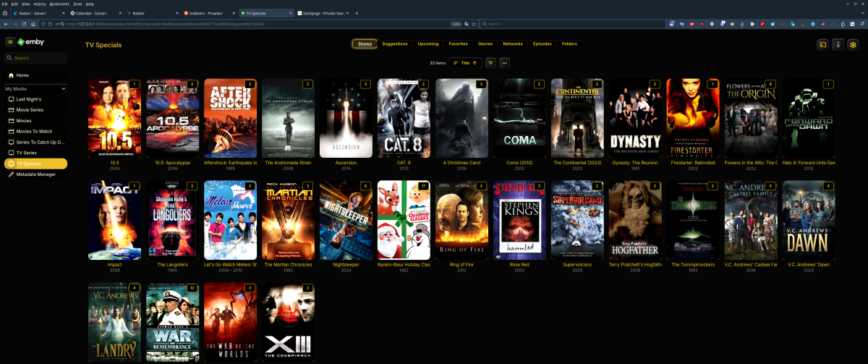The height and width of the screenshot is (364, 868).
Task: Open the user profile avatar
Action: pyautogui.click(x=838, y=44)
